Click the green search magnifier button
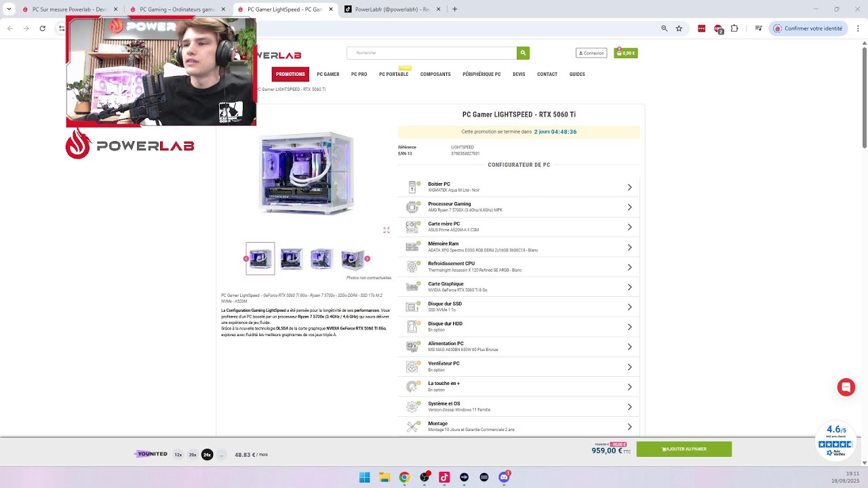Image resolution: width=868 pixels, height=488 pixels. tap(522, 53)
